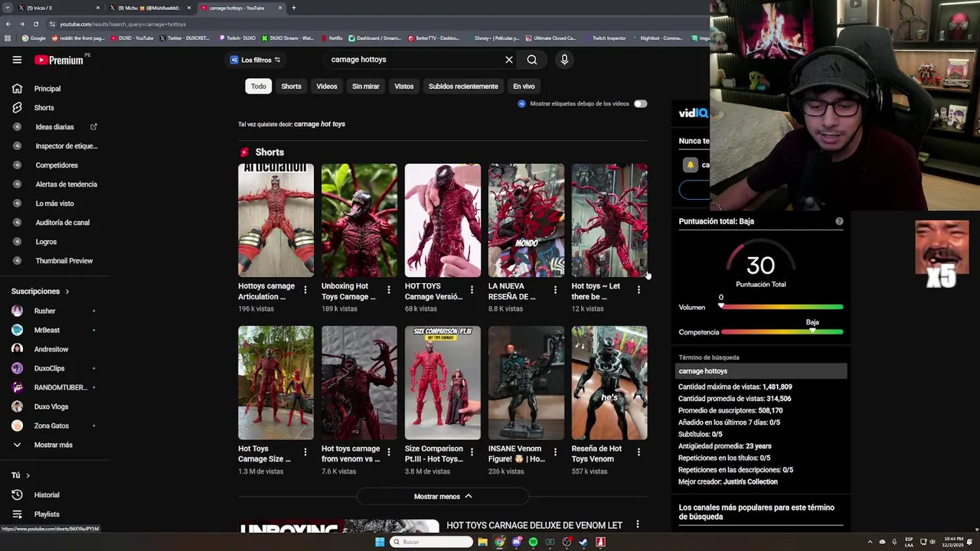Open Auditoría de canal in sidebar
This screenshot has width=980, height=551.
tap(62, 223)
